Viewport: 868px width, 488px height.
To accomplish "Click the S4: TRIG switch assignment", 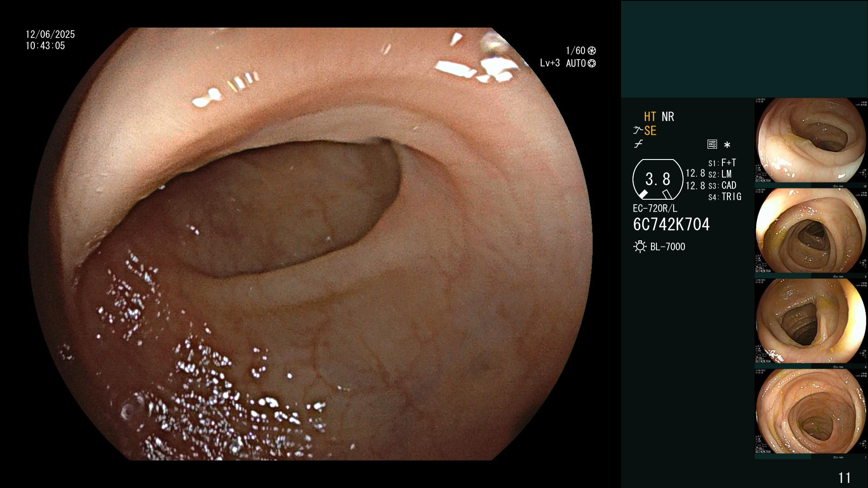I will click(725, 197).
